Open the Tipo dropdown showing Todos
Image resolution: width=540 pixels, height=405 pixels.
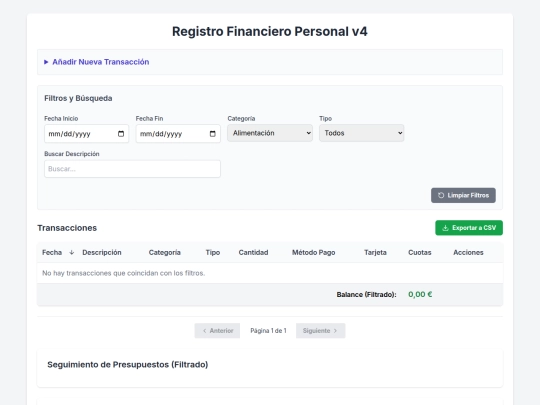tap(362, 133)
